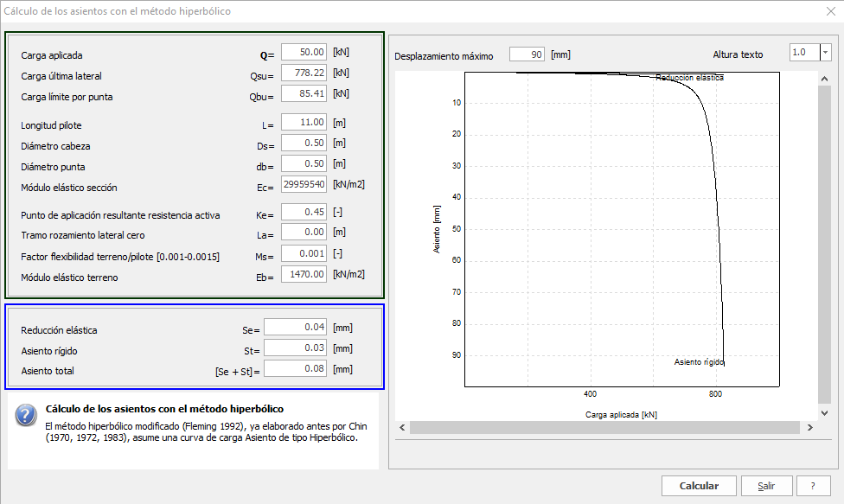Edit the Tramo rozamiento lateral cero field
Image resolution: width=844 pixels, height=504 pixels.
(x=304, y=233)
